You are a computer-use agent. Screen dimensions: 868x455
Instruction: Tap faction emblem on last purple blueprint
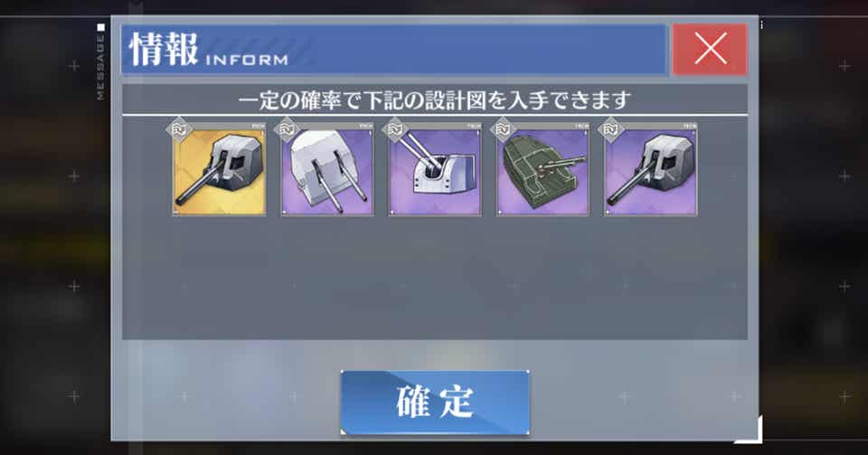(610, 130)
